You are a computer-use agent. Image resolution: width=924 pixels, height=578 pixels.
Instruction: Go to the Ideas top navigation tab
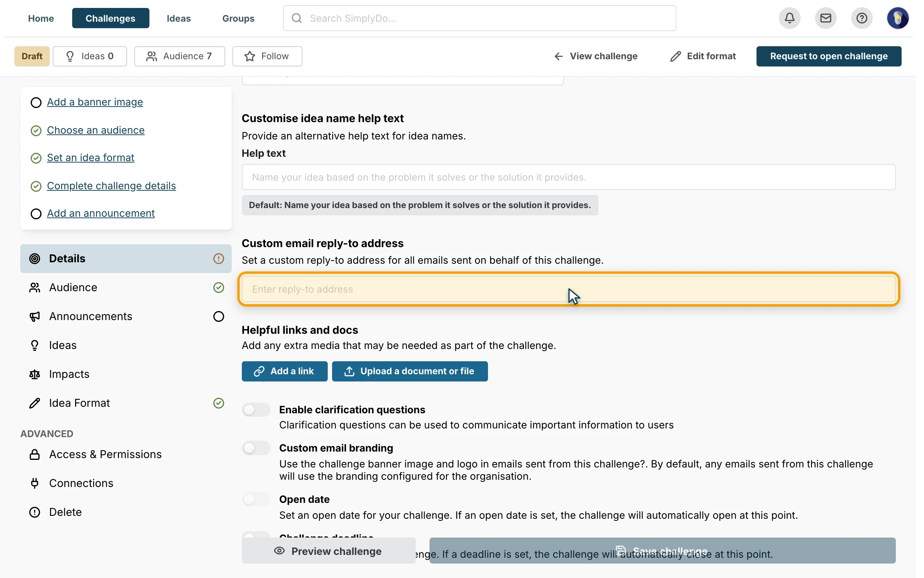(179, 18)
